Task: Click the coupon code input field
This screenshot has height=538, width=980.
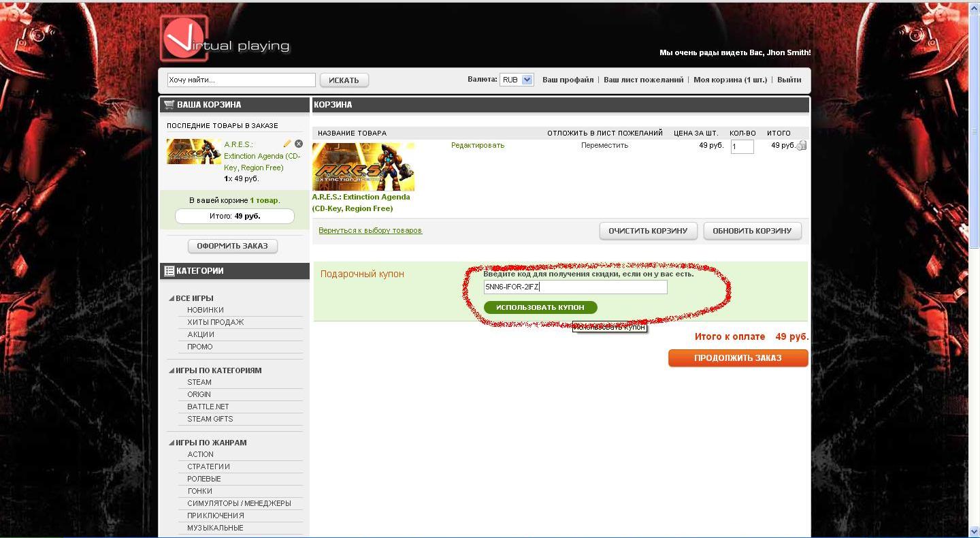Action: pos(575,287)
